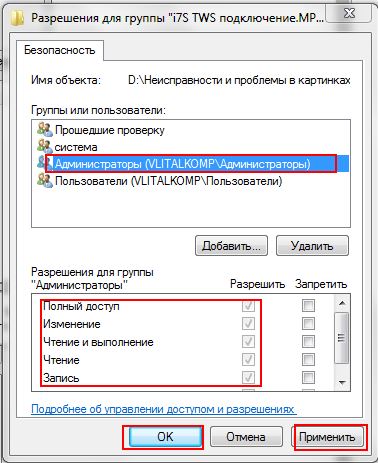Tick the Запретить checkbox for Полный доступ
The image size is (378, 463).
coord(308,305)
